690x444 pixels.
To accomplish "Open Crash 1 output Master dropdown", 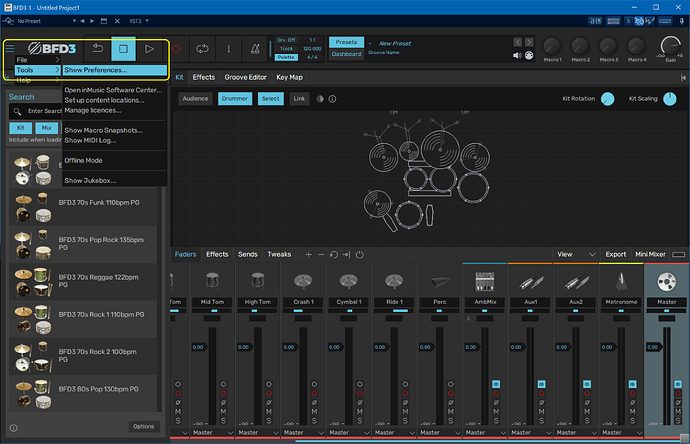I will pos(303,433).
